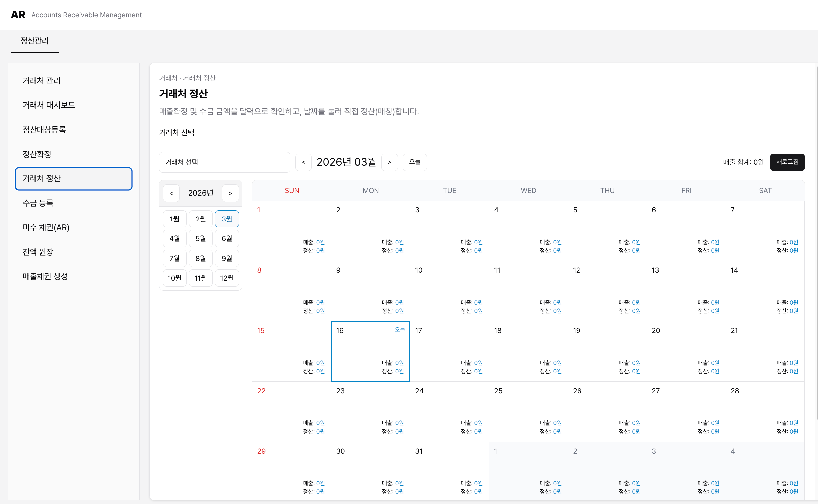Image resolution: width=818 pixels, height=504 pixels.
Task: Go to next month with the > arrow
Action: (389, 162)
